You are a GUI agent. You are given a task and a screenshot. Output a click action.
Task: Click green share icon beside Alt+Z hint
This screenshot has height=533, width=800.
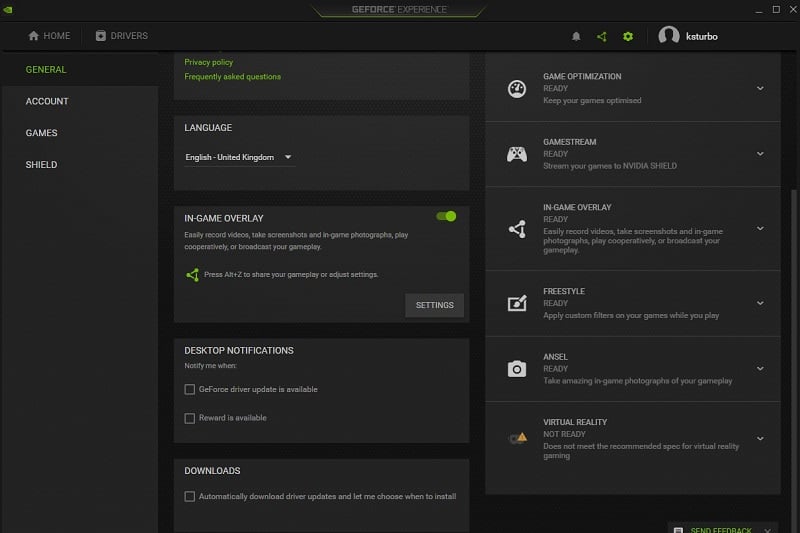(x=192, y=275)
